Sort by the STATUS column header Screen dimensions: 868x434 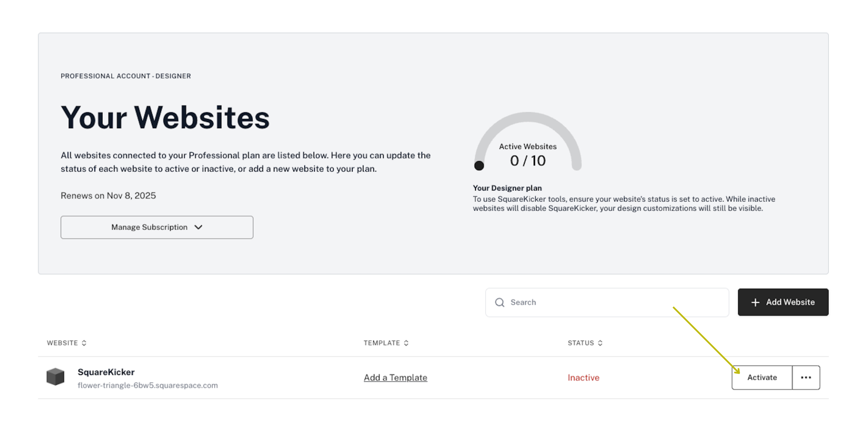585,343
